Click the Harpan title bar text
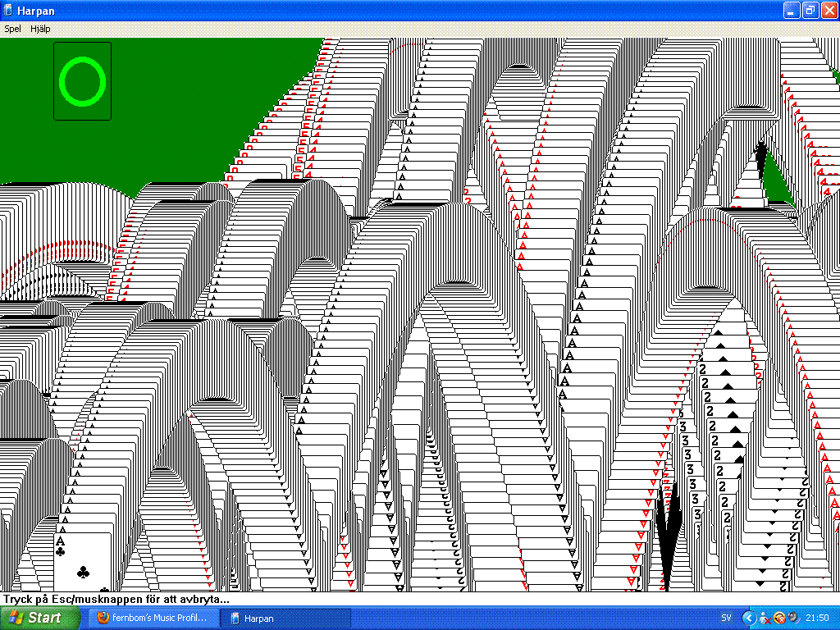 coord(33,10)
